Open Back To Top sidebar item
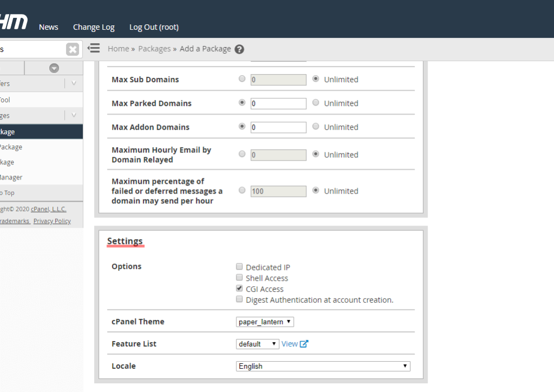 tap(41, 193)
